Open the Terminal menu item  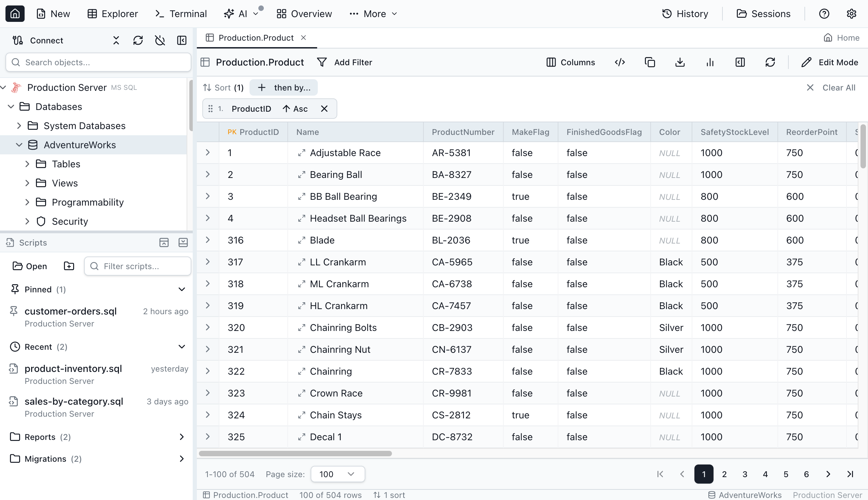(x=181, y=14)
